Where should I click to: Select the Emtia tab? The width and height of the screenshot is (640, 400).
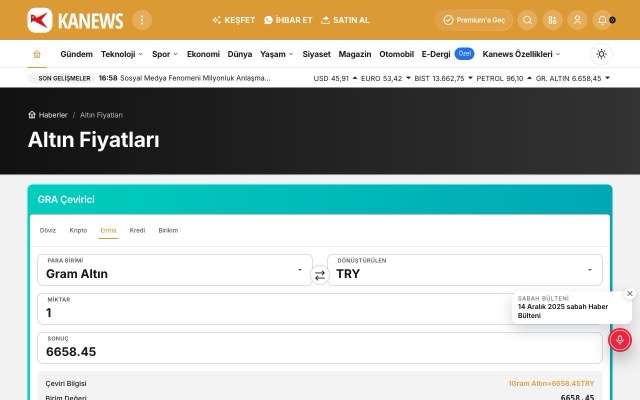tap(108, 230)
